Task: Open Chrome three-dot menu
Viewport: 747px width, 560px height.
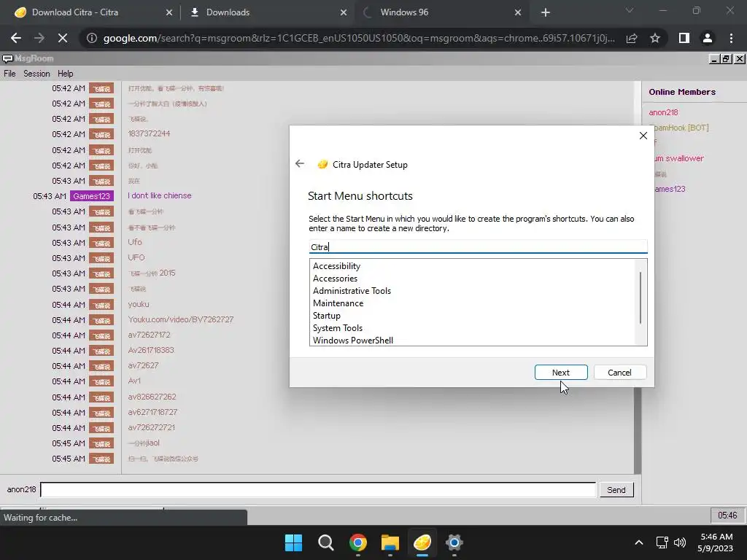Action: (x=731, y=38)
